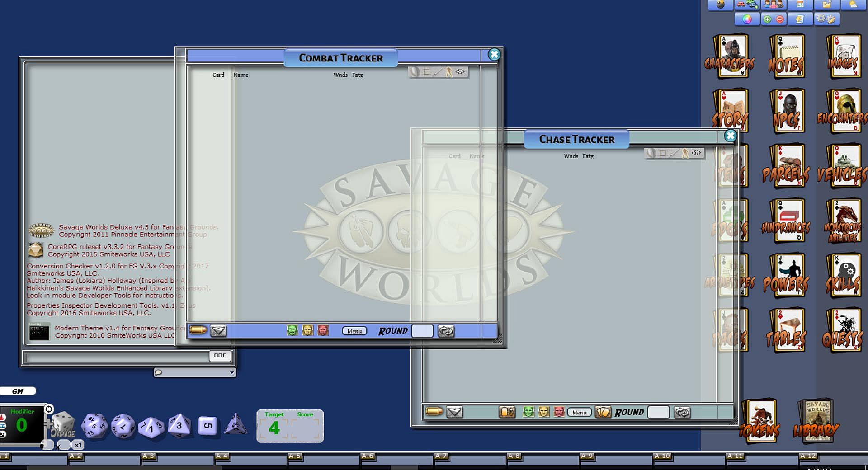Open Menu in the Combat Tracker
The width and height of the screenshot is (868, 470).
pos(354,331)
